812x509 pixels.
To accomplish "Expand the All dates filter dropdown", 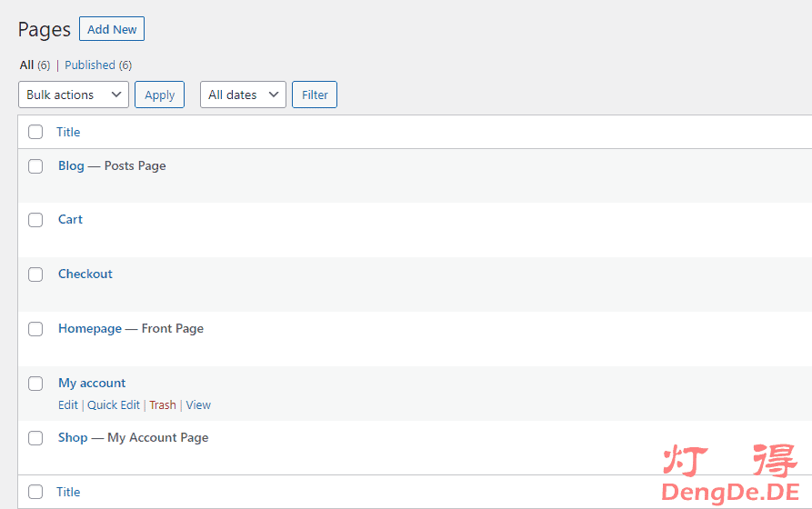I will 243,95.
